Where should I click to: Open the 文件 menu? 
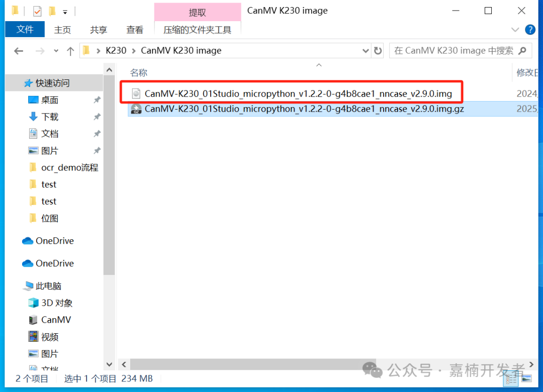click(25, 30)
